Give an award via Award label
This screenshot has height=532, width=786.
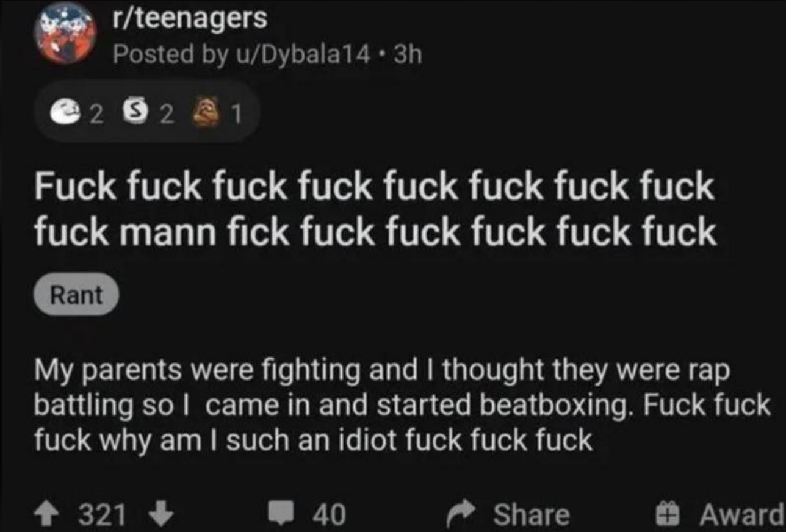point(741,514)
